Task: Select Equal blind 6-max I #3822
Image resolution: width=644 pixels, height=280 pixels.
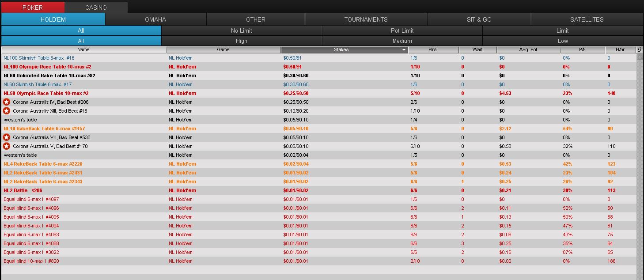Action: [318, 252]
